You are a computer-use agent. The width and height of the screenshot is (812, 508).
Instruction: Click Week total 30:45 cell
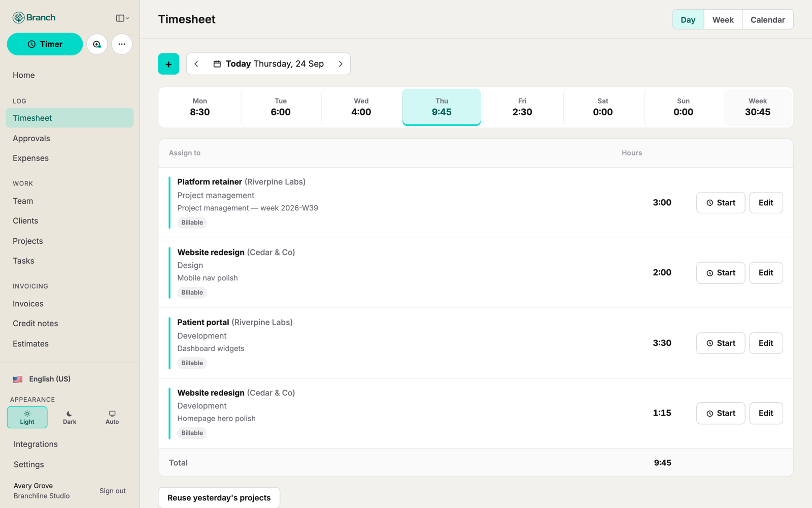point(758,107)
